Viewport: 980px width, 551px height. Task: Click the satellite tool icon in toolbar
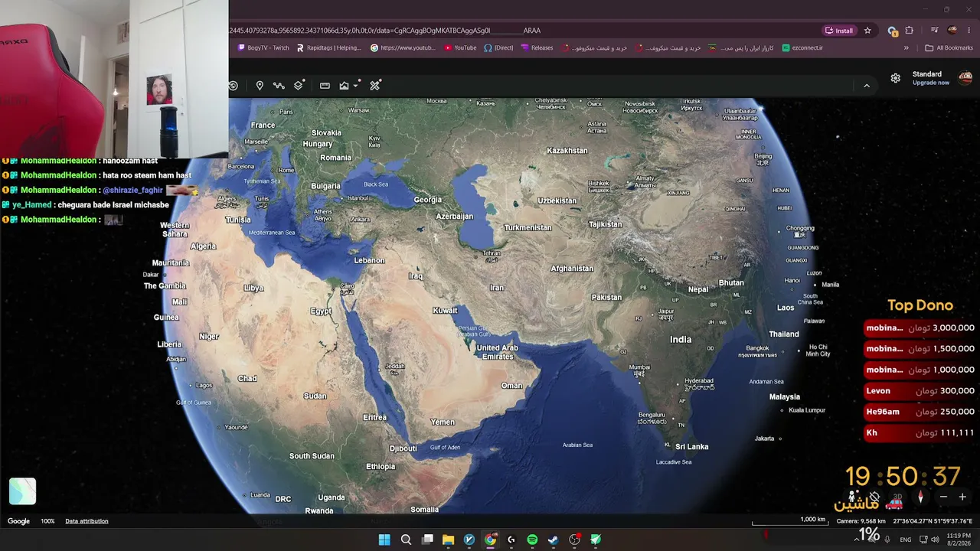pos(375,86)
